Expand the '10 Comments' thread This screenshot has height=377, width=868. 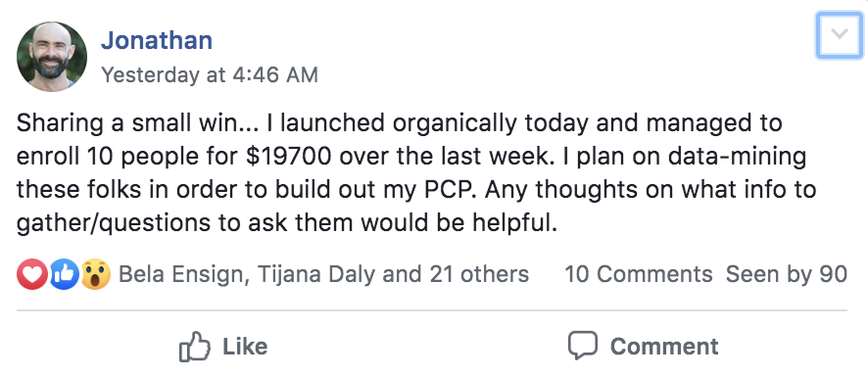(x=639, y=274)
